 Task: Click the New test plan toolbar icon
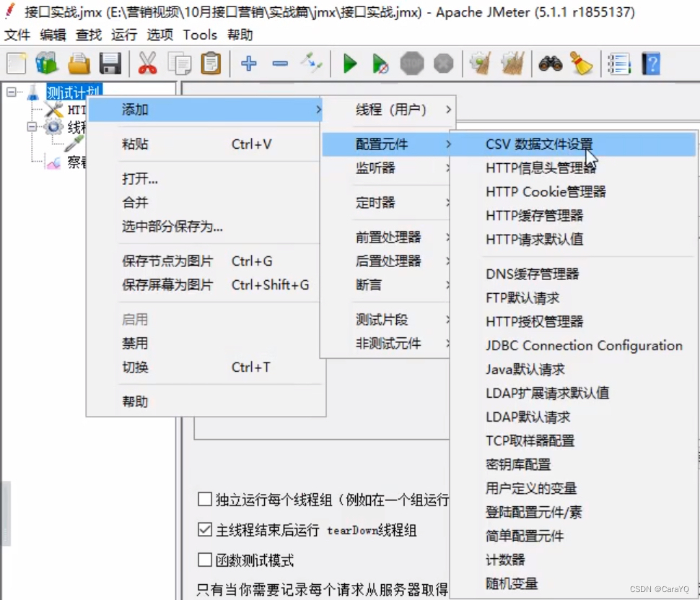[17, 64]
